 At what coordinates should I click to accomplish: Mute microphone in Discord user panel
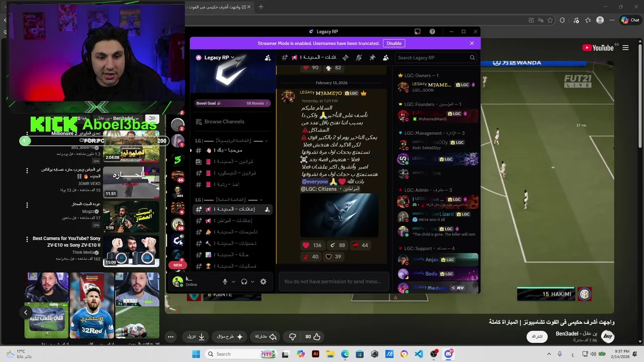[225, 282]
